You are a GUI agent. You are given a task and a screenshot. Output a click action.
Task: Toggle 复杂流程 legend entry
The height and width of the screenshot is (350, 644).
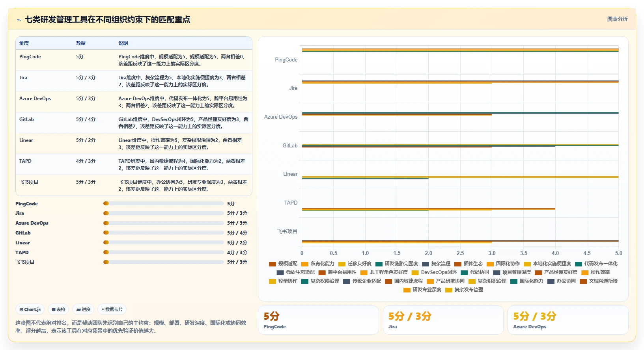pos(436,264)
